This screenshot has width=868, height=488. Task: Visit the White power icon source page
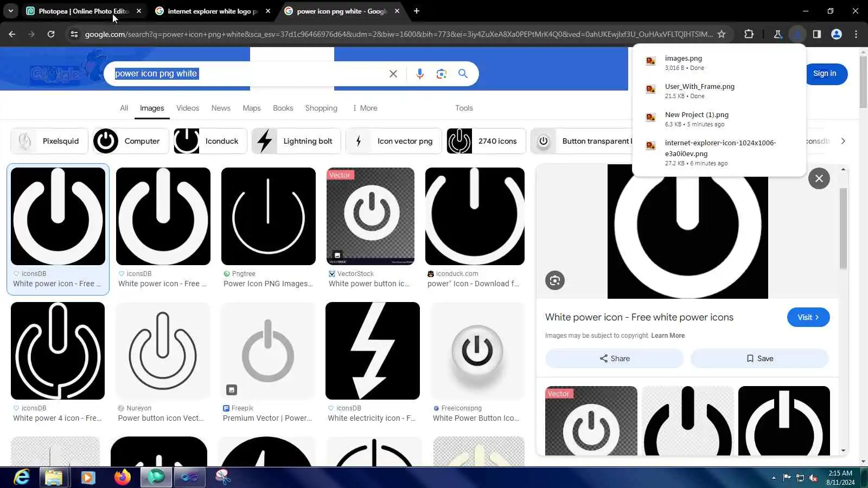808,317
